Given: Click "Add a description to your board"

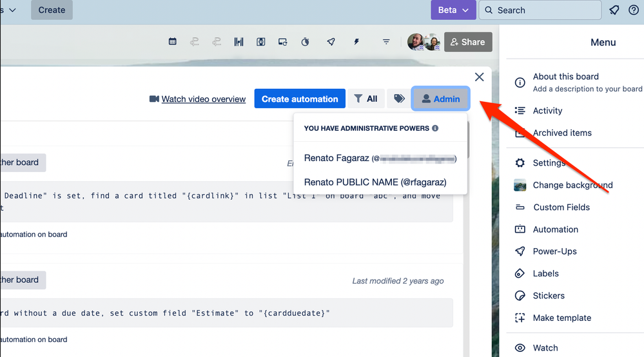Looking at the screenshot, I should click(x=587, y=89).
